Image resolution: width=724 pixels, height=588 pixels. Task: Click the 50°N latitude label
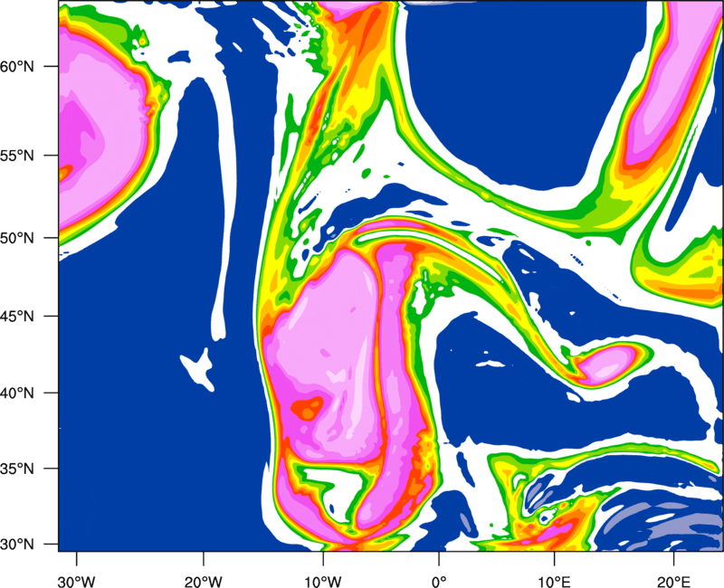click(17, 238)
